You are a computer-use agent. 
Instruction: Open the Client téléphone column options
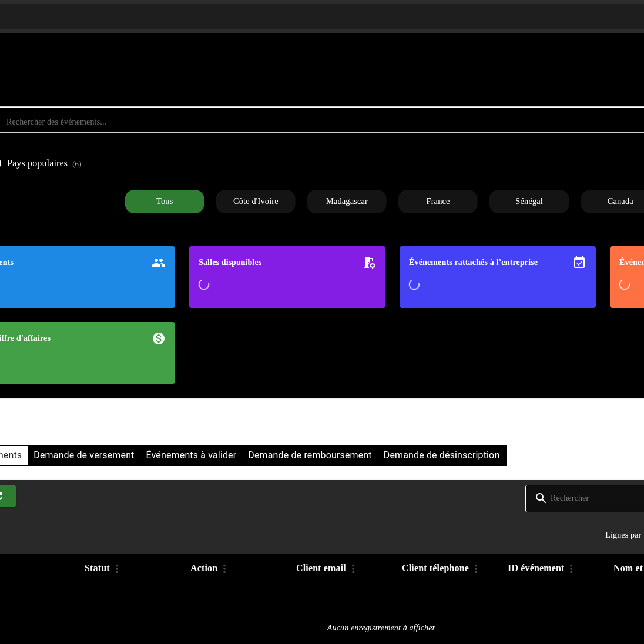(476, 569)
